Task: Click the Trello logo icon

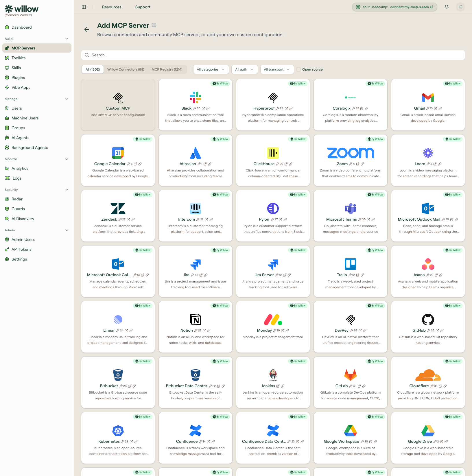Action: click(x=351, y=264)
